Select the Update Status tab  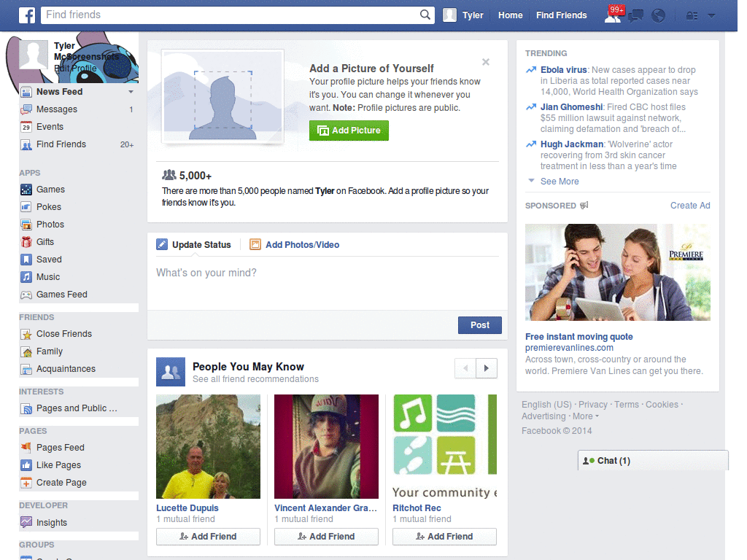(194, 245)
